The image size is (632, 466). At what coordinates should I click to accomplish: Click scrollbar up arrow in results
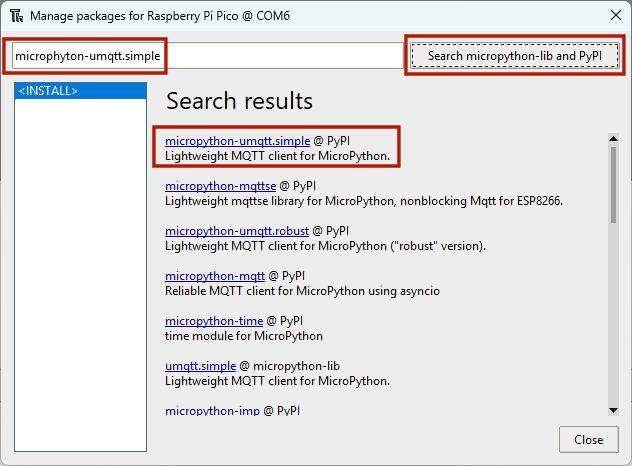click(x=613, y=139)
